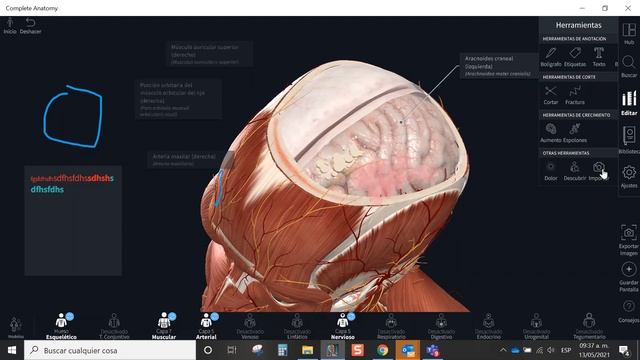Image resolution: width=640 pixels, height=360 pixels.
Task: Enable the Endocrino system layer
Action: (x=489, y=325)
